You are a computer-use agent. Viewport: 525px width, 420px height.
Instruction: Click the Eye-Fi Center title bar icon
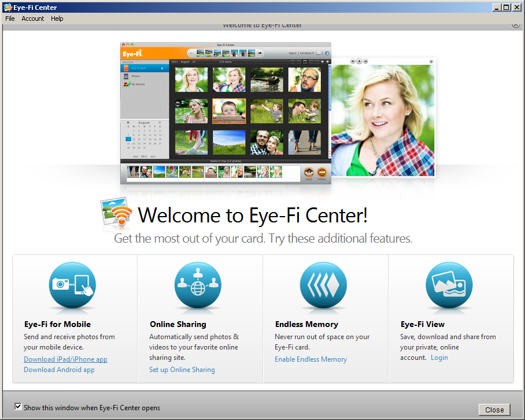point(8,8)
